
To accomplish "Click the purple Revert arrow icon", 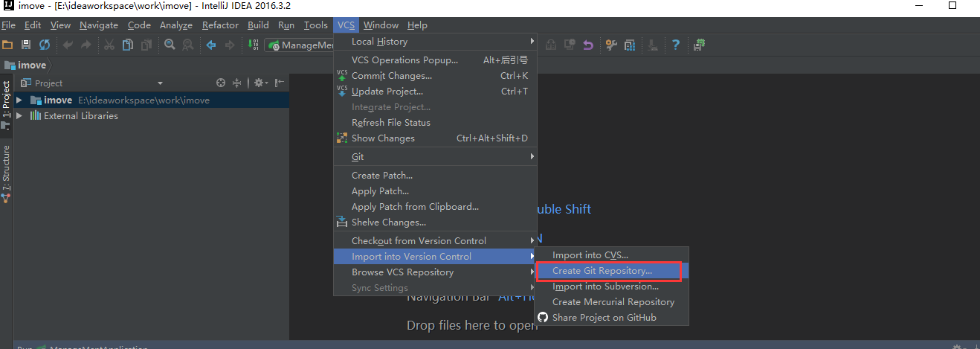I will pyautogui.click(x=588, y=45).
